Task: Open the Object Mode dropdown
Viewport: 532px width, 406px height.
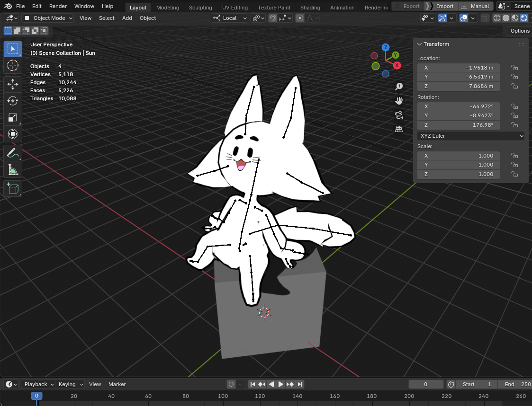Action: click(48, 18)
